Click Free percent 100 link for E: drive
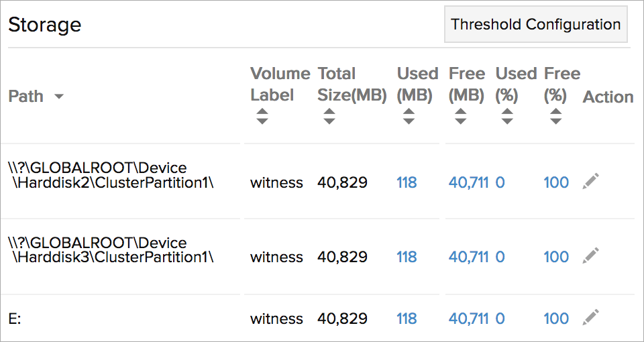The image size is (644, 342). click(x=556, y=319)
